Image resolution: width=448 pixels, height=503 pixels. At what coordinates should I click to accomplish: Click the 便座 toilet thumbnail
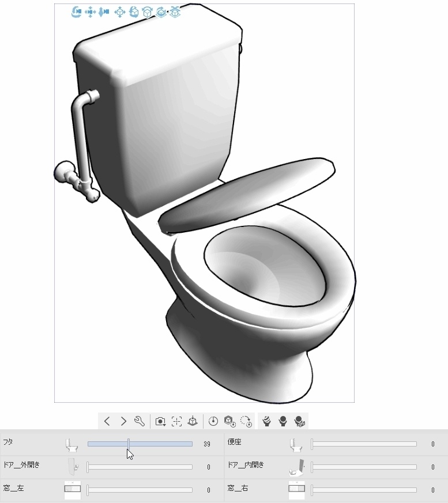pyautogui.click(x=296, y=445)
